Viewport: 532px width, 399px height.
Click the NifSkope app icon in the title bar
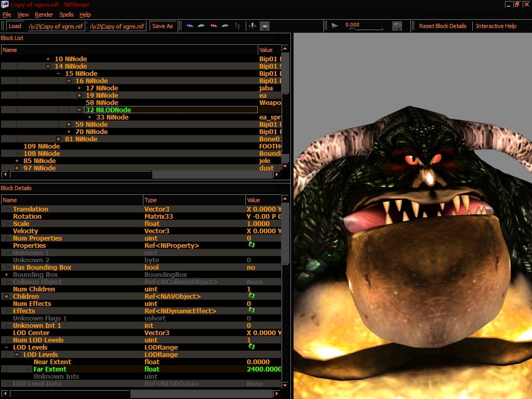[5, 4]
